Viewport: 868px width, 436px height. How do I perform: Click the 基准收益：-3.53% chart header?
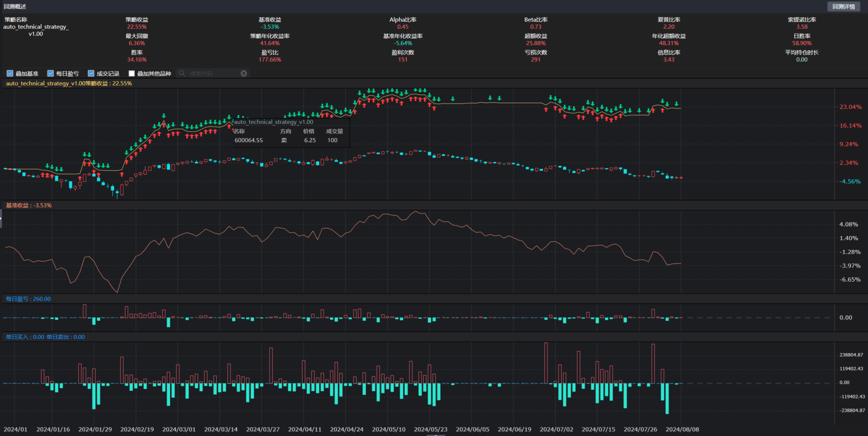(29, 205)
